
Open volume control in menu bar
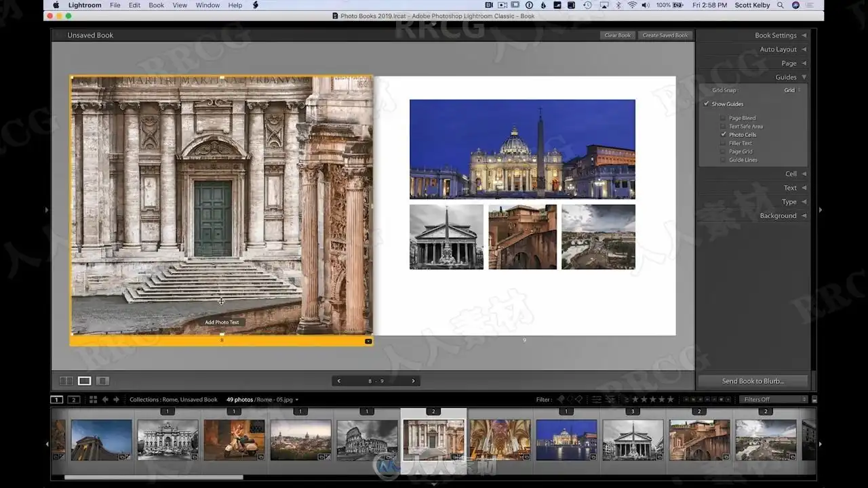point(646,5)
